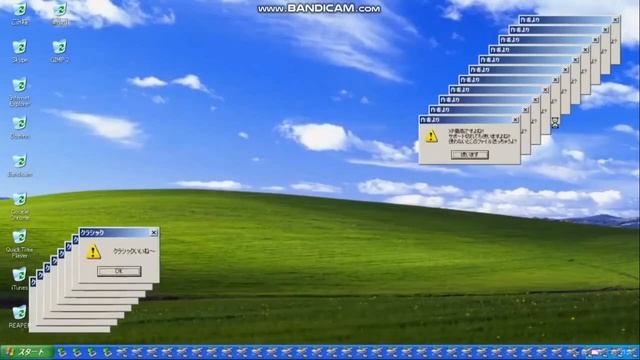Click OK in the クラシック dialog
Image resolution: width=640 pixels, height=360 pixels.
[x=119, y=271]
